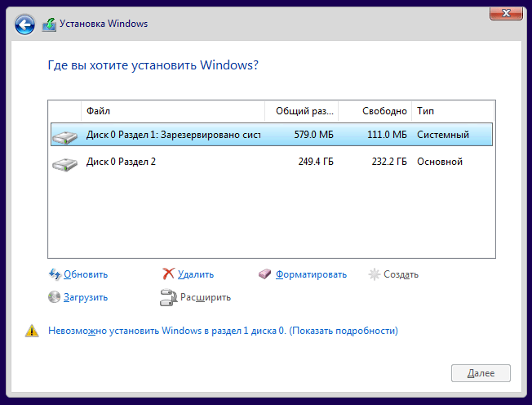Viewport: 532px width, 405px height.
Task: Click the blue back arrow button
Action: pyautogui.click(x=24, y=24)
